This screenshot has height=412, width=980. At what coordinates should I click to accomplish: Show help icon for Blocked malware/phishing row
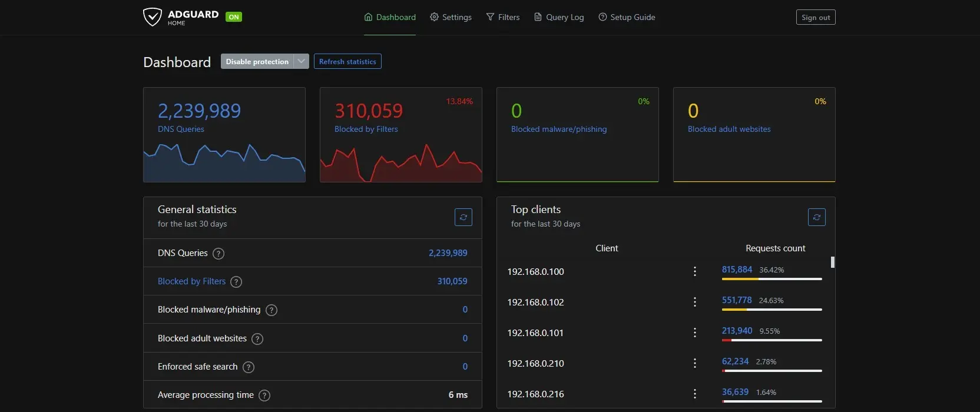point(272,310)
